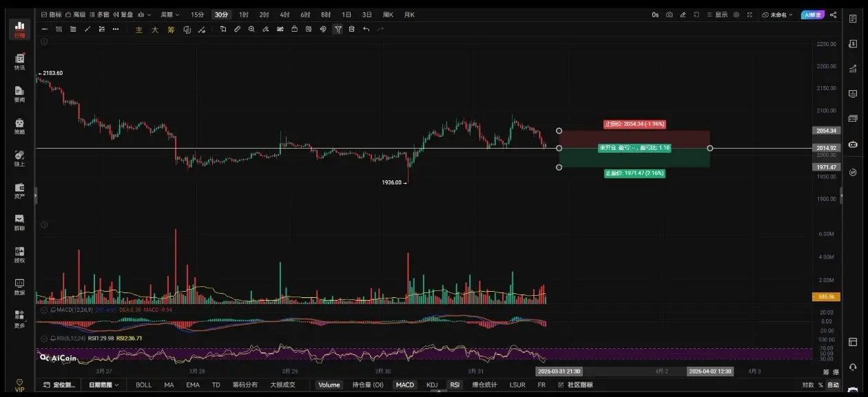Toggle the 筹 chip distribution indicator
The height and width of the screenshot is (397, 868).
click(171, 30)
